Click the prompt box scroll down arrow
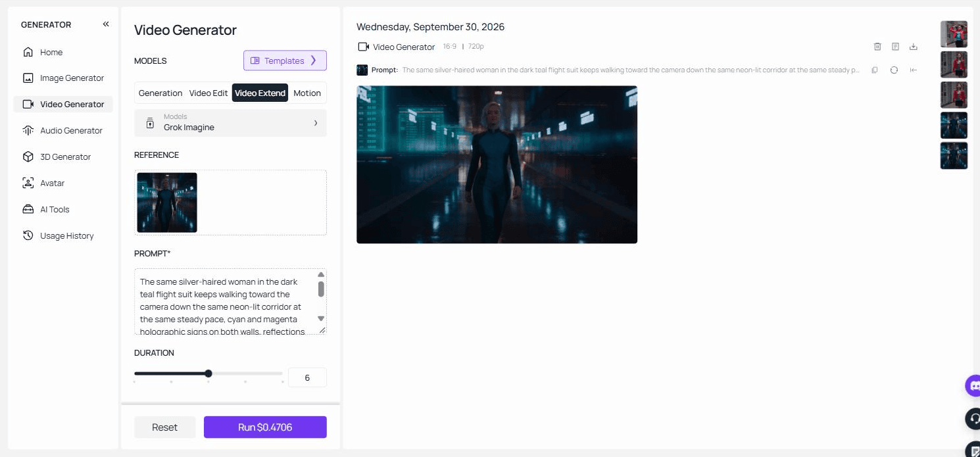The width and height of the screenshot is (980, 457). [x=321, y=318]
